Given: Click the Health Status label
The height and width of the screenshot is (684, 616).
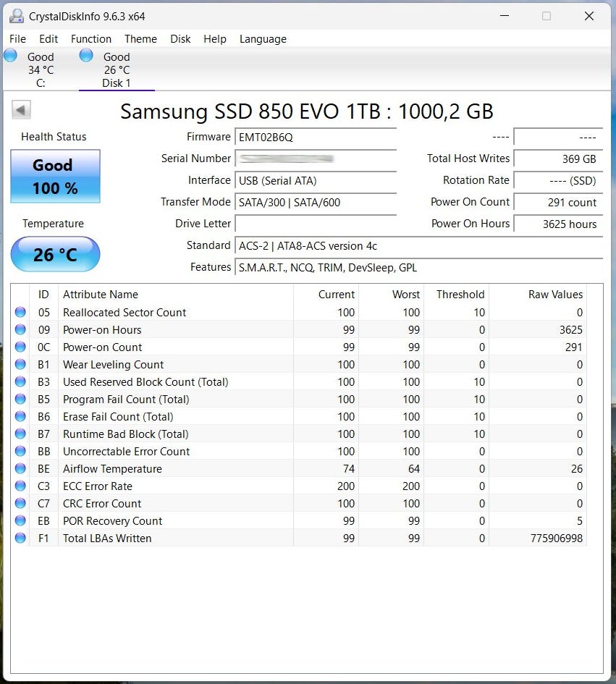Looking at the screenshot, I should (54, 137).
